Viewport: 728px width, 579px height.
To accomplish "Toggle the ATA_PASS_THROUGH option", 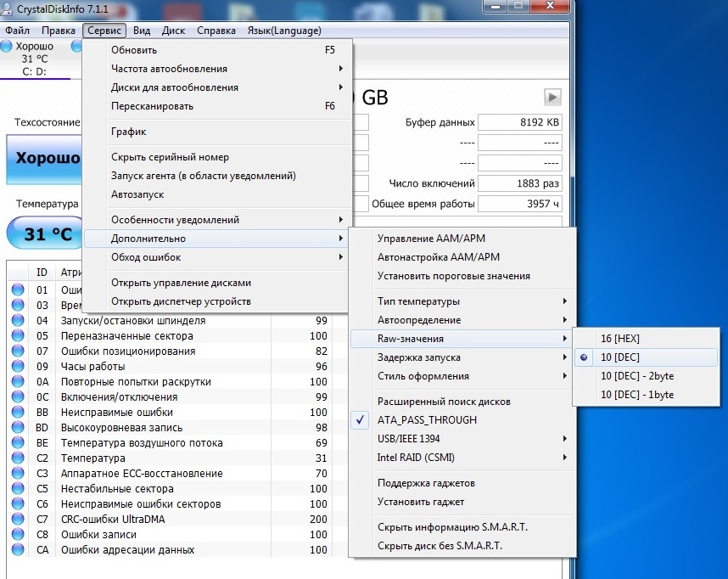I will 427,420.
